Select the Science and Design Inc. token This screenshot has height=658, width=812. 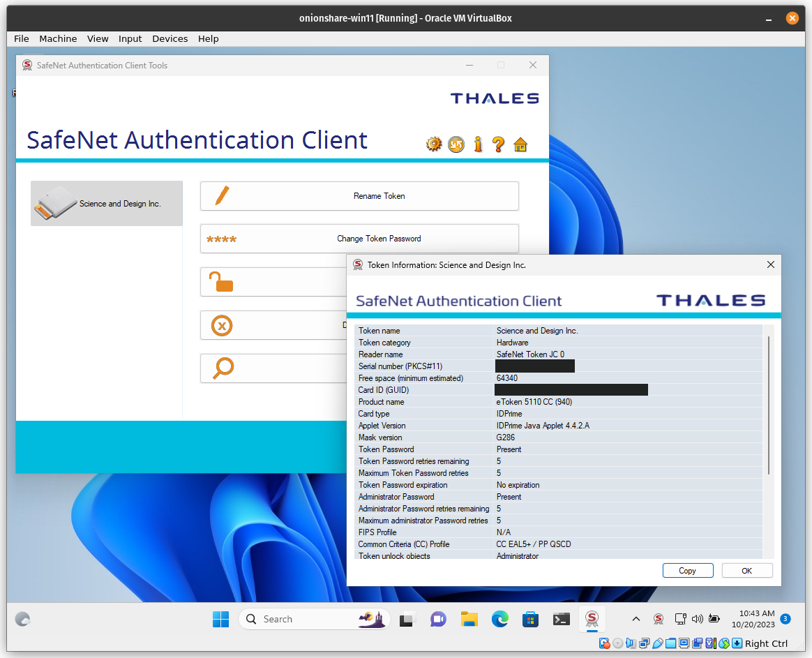[107, 203]
